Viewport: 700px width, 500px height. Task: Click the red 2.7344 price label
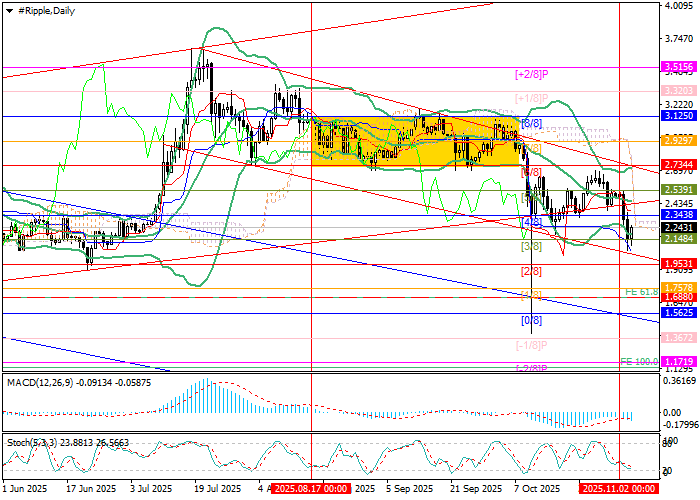(x=679, y=165)
